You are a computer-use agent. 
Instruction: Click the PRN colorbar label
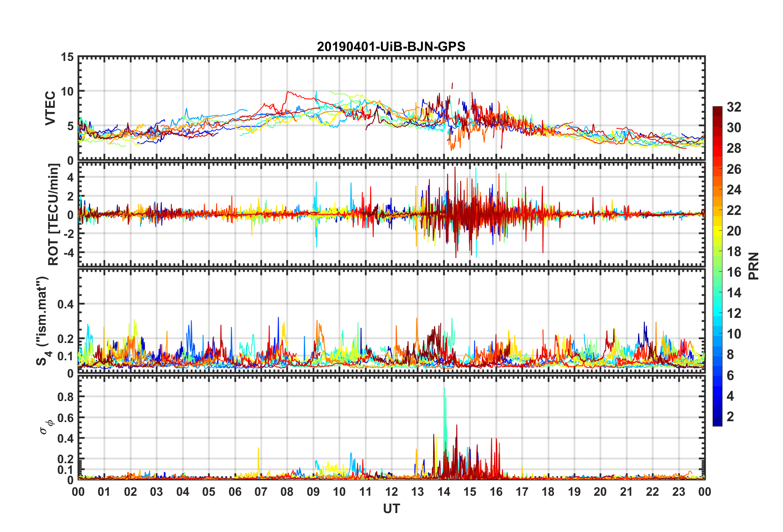coord(753,266)
